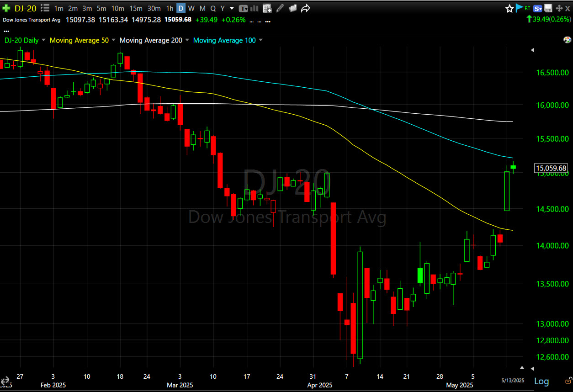
Task: Switch to the 1m timeframe
Action: (x=58, y=8)
